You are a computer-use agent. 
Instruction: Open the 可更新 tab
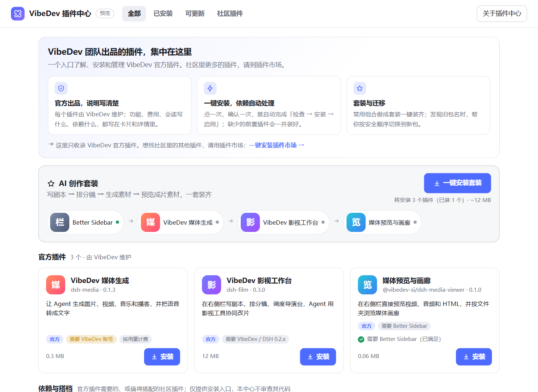point(195,13)
